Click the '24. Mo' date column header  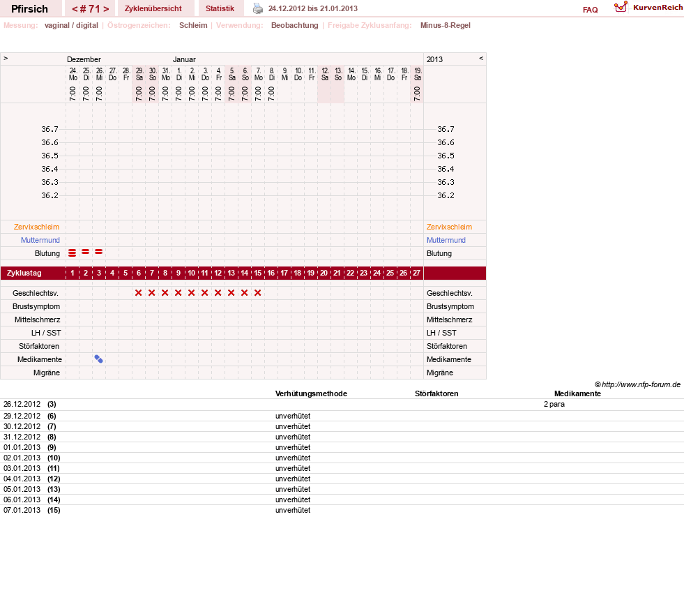click(73, 74)
